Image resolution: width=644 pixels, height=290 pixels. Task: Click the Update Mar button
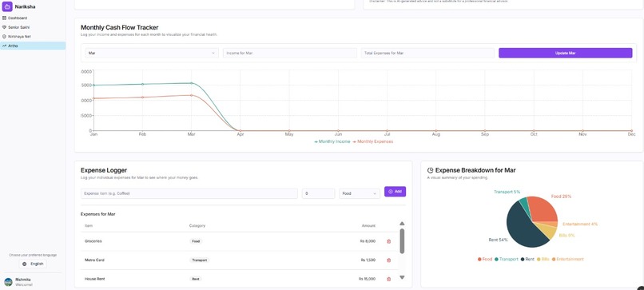tap(565, 53)
